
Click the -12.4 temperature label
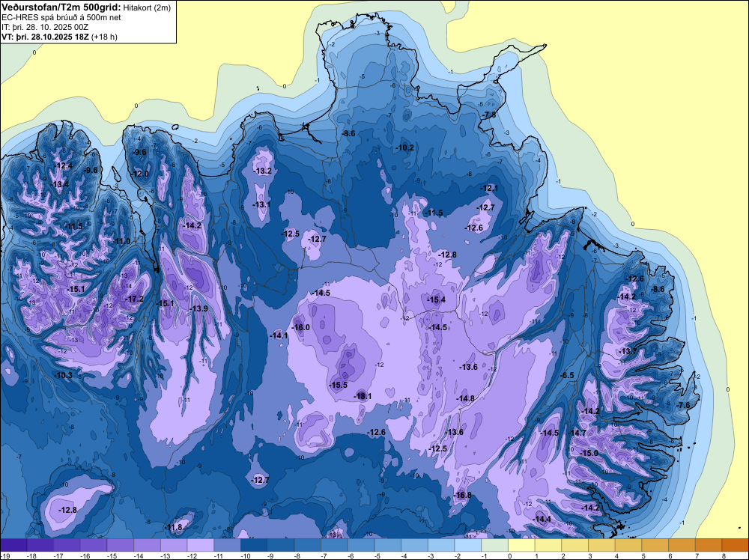tap(64, 165)
